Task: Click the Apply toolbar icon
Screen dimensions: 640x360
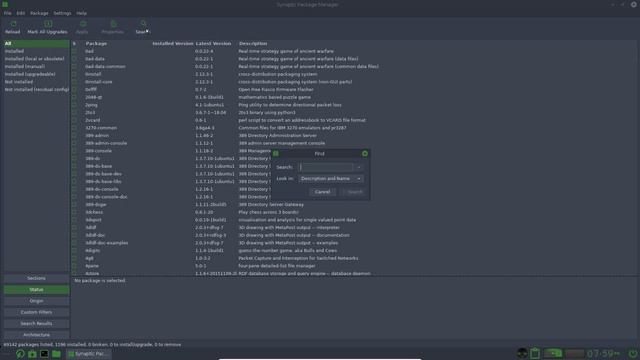Action: (x=83, y=24)
